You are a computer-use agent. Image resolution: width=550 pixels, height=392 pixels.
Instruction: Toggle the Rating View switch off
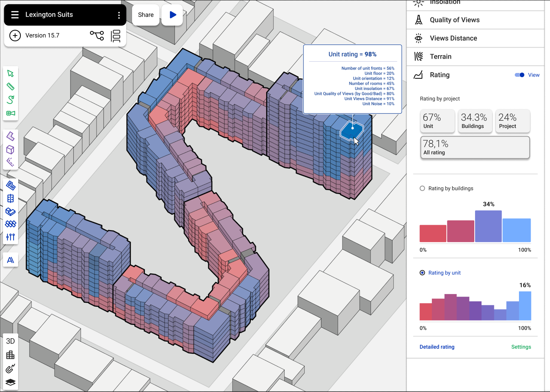(519, 75)
